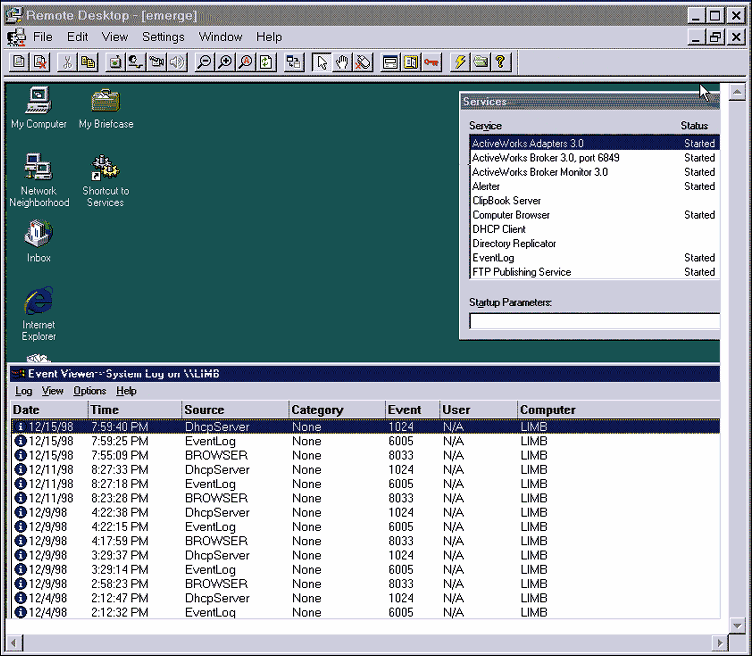Viewport: 752px width, 656px height.
Task: Click the magnifier with letter A icon
Action: (246, 62)
